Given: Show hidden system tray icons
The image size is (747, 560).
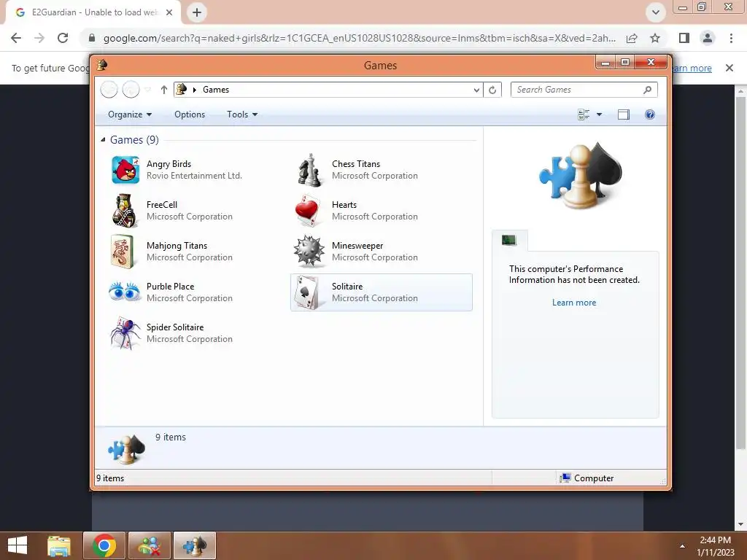Looking at the screenshot, I should point(682,545).
